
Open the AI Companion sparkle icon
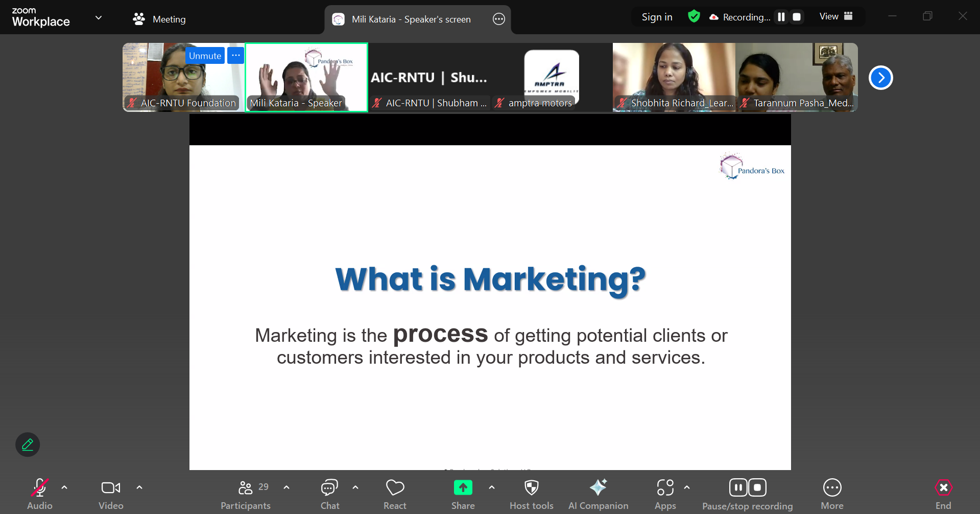coord(598,488)
